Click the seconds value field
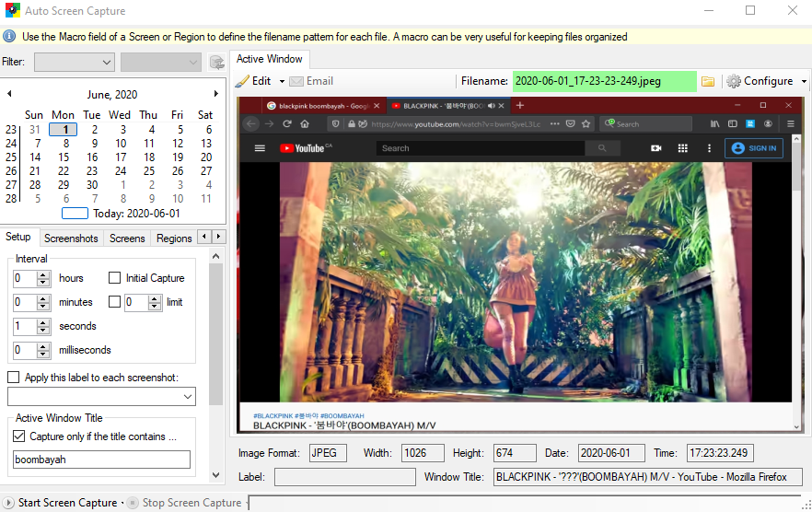This screenshot has height=512, width=812. click(25, 326)
